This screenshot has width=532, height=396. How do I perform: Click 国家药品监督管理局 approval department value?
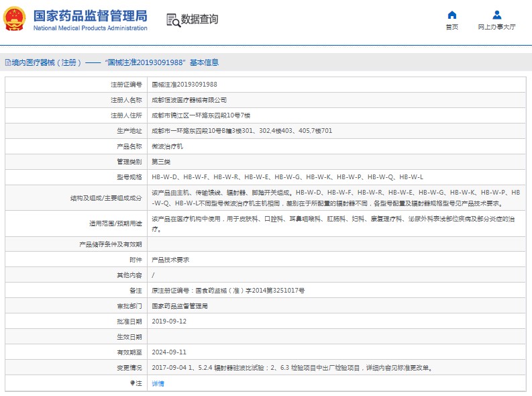coord(180,306)
